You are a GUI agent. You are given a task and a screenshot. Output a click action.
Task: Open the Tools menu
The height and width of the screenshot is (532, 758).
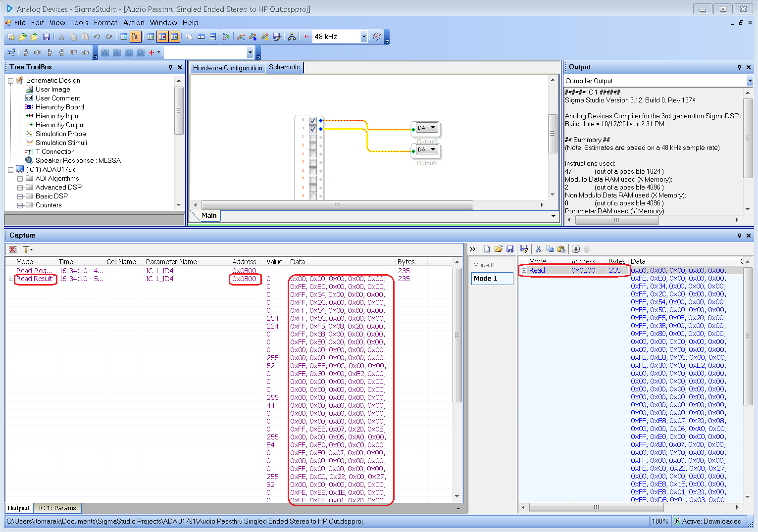coord(79,23)
